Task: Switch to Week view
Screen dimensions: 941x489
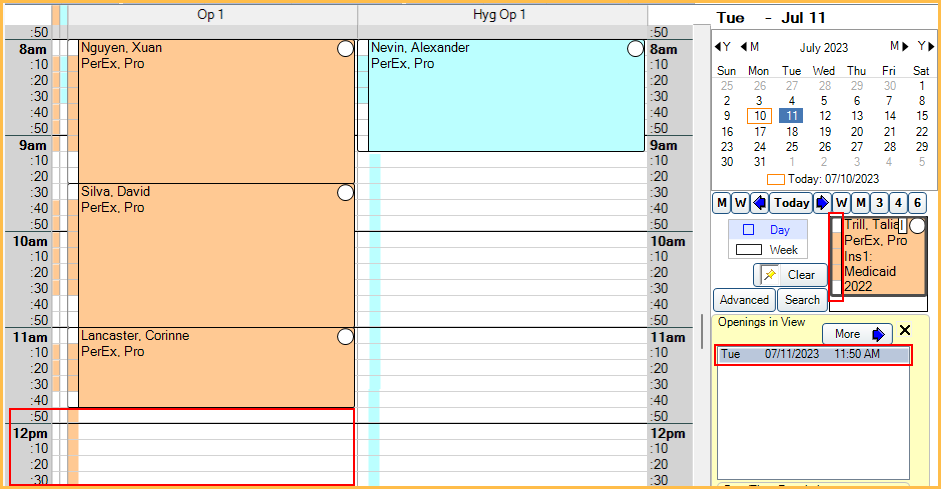Action: pos(767,250)
